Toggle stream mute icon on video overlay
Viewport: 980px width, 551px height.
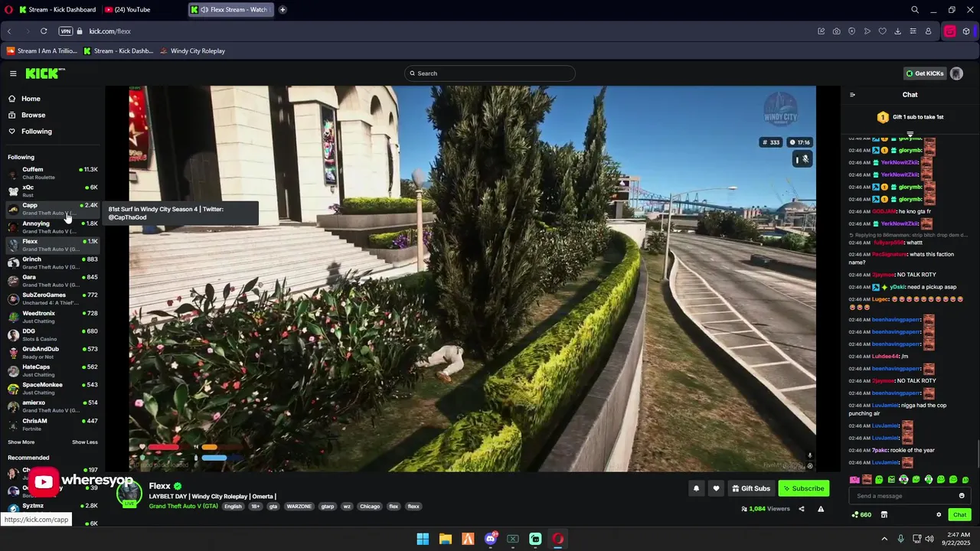coord(802,159)
